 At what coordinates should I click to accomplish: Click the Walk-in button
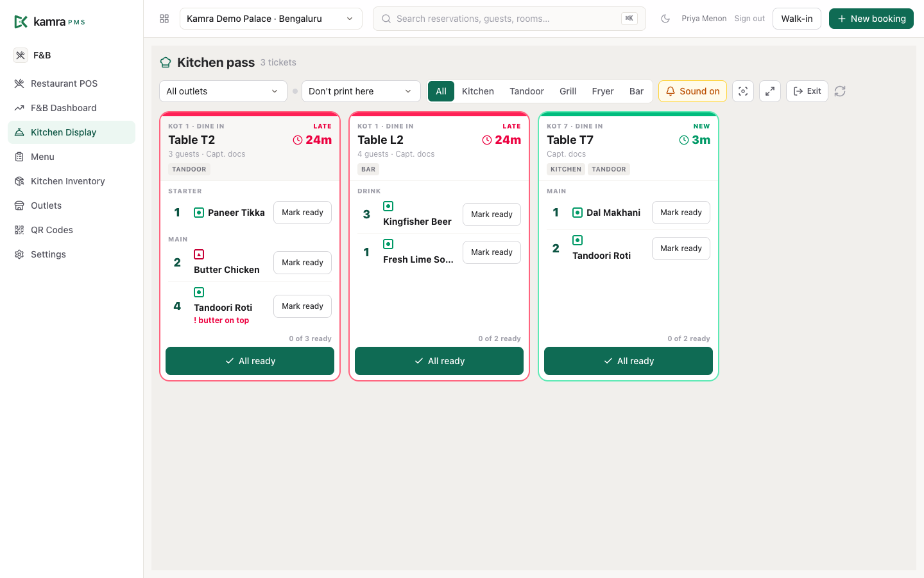[797, 19]
